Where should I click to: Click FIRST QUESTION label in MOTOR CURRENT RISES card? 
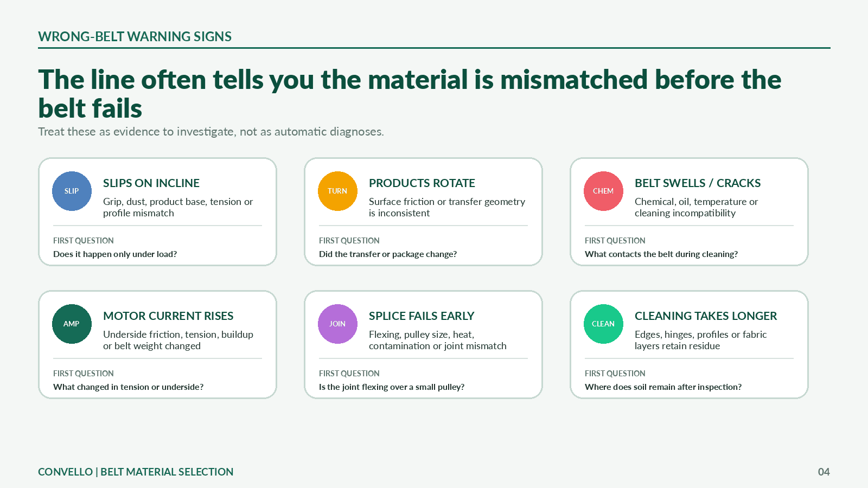point(84,374)
